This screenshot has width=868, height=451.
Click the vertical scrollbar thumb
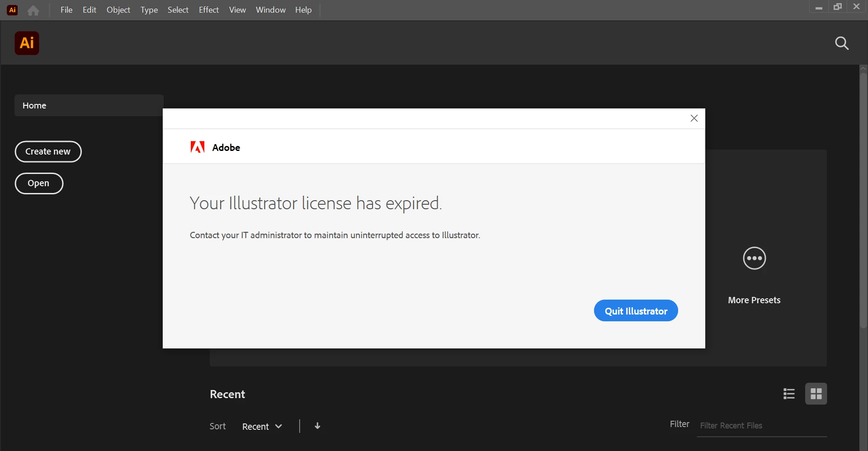click(863, 201)
